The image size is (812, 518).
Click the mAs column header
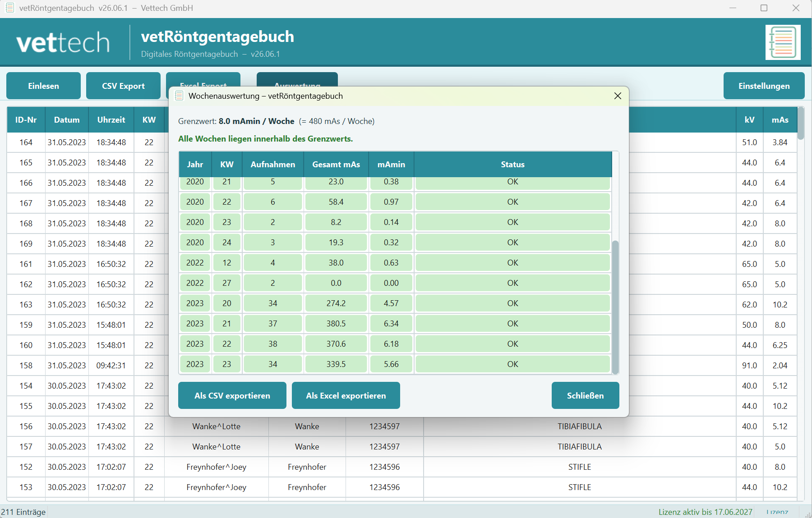780,120
